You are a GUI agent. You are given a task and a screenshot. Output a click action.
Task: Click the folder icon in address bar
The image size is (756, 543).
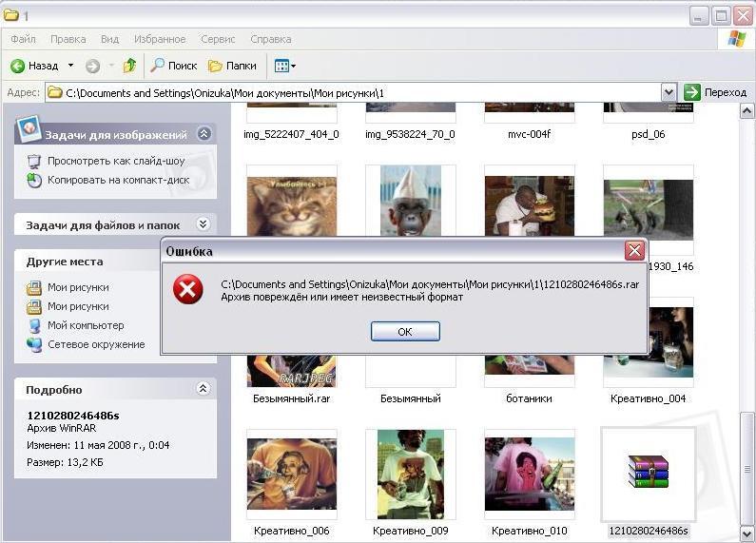[x=55, y=92]
